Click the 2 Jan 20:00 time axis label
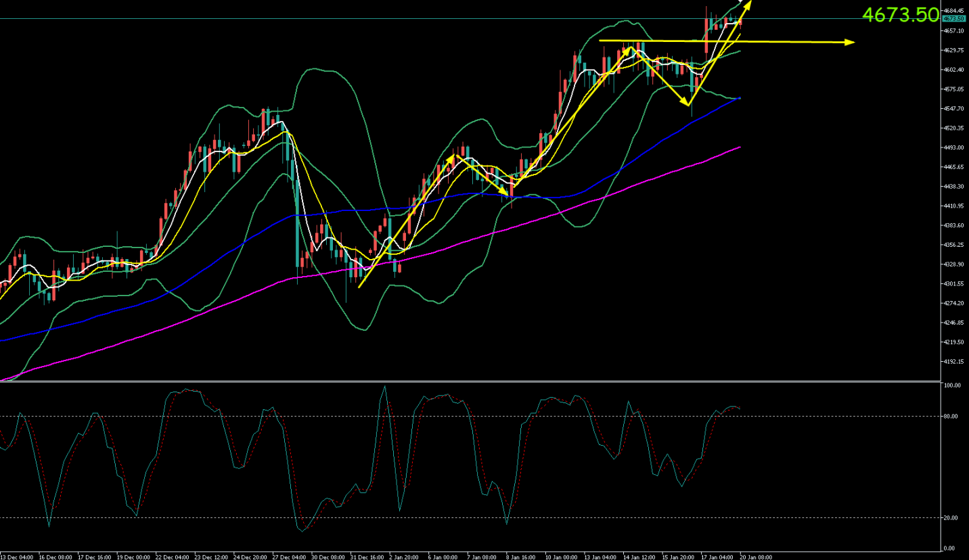Viewport: 969px width, 560px height. (x=405, y=557)
